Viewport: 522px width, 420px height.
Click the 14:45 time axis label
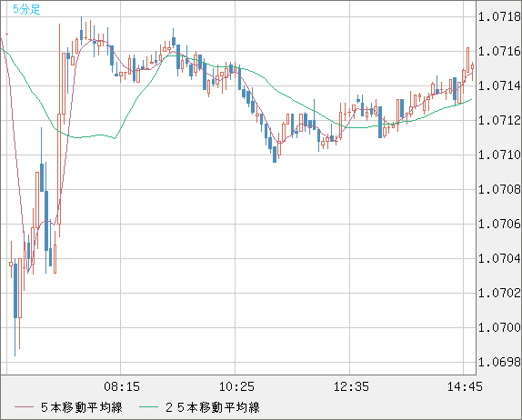465,386
